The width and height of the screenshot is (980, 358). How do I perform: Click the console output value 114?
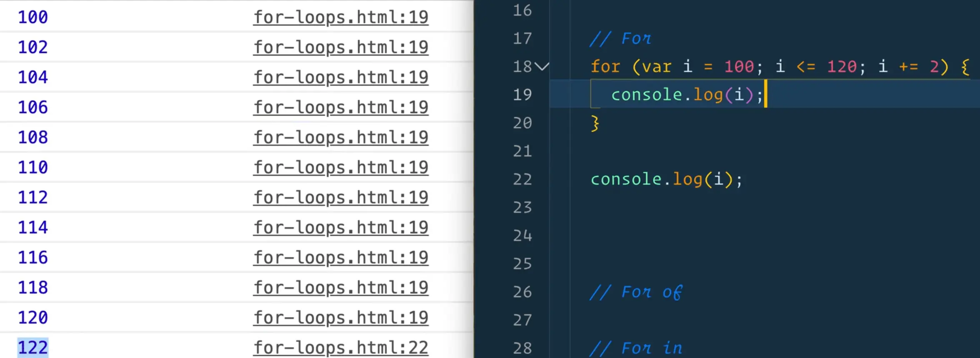(32, 228)
